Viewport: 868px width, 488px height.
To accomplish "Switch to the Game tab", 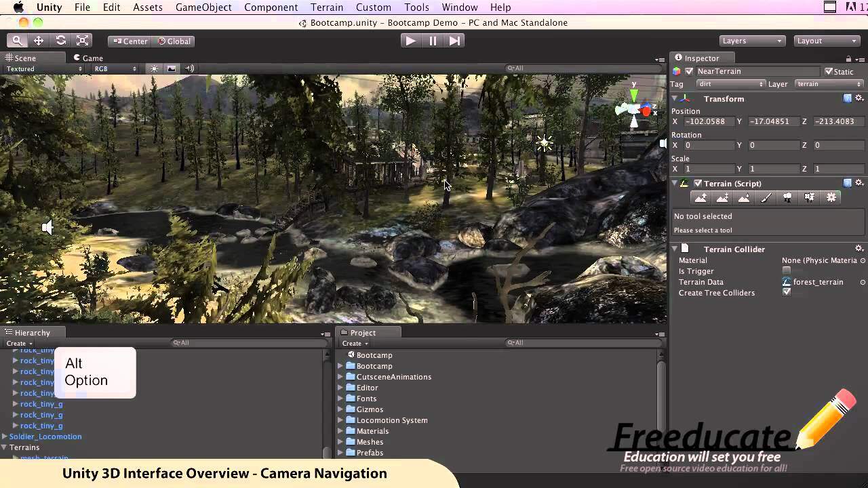I will (89, 58).
